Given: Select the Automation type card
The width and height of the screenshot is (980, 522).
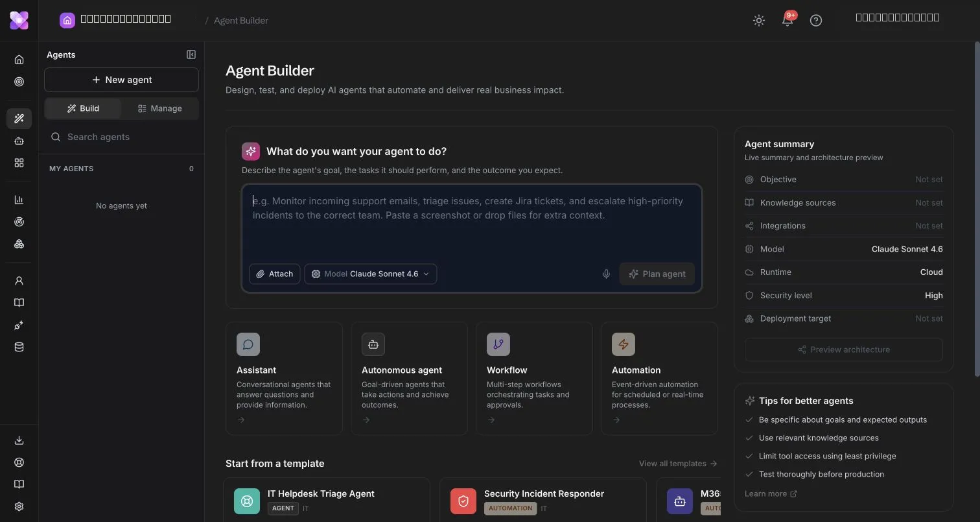Looking at the screenshot, I should (659, 378).
